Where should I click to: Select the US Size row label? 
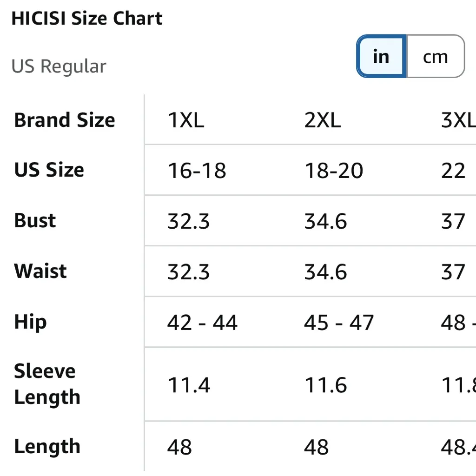(49, 170)
